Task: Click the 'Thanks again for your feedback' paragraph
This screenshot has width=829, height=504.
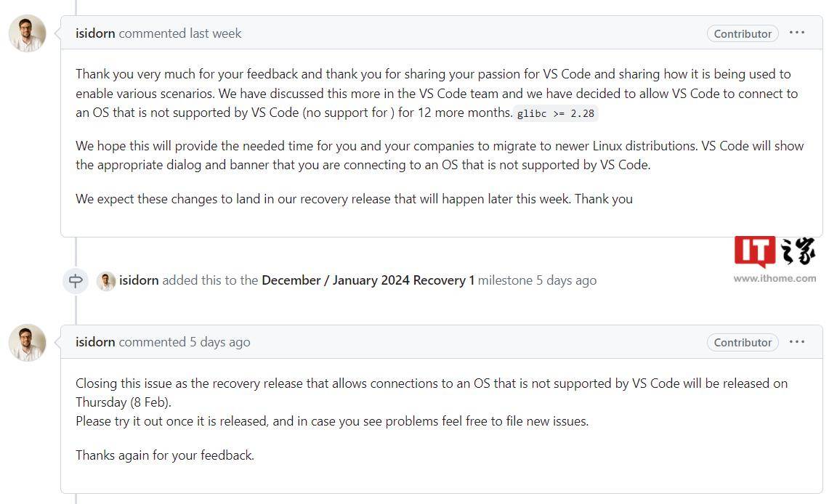Action: pyautogui.click(x=165, y=455)
